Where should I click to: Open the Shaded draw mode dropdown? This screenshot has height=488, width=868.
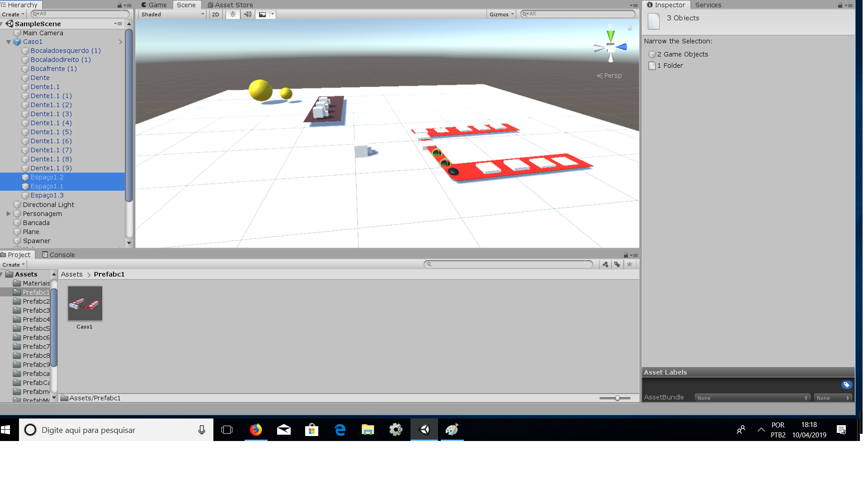coord(172,14)
